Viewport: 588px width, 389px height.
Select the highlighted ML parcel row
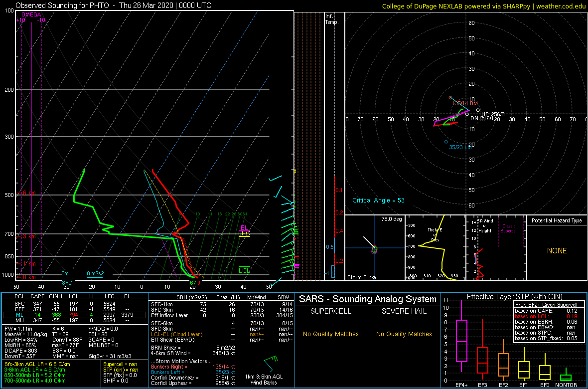75,315
